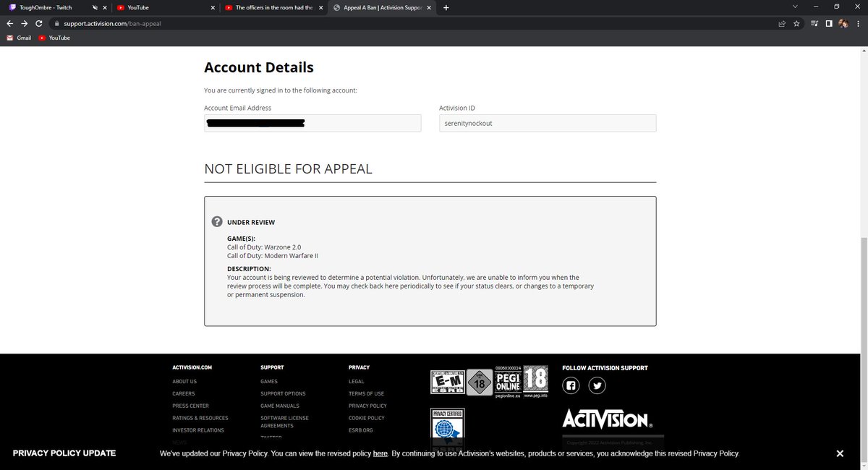Viewport: 868px width, 470px height.
Task: Open the Careers footer link
Action: pos(184,393)
